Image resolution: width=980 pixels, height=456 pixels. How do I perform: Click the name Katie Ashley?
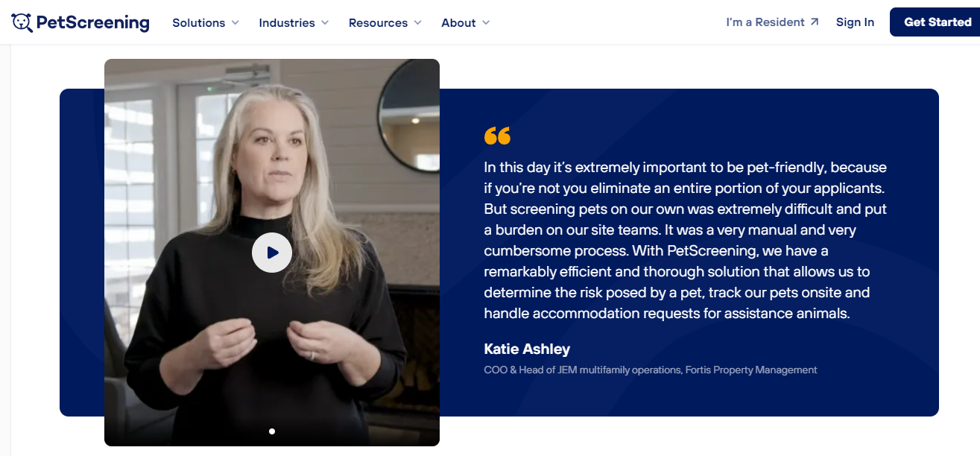click(527, 349)
